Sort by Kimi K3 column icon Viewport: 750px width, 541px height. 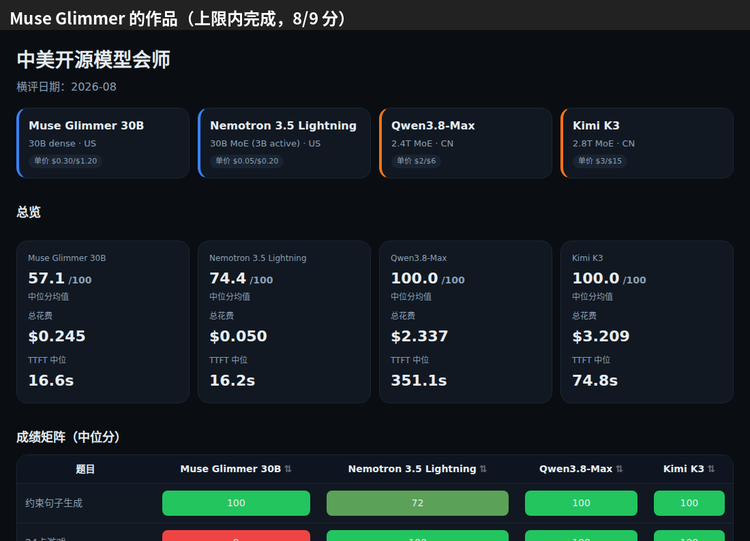pyautogui.click(x=711, y=469)
